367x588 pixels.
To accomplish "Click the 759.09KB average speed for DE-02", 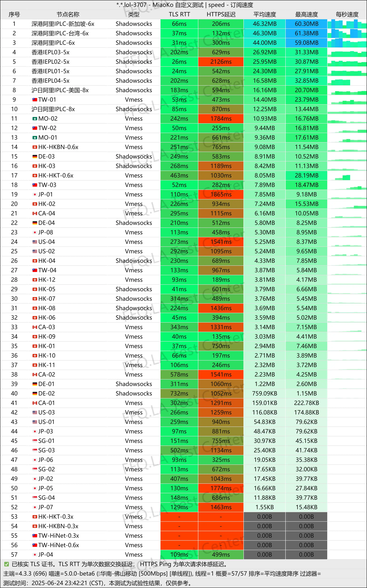I will click(265, 393).
